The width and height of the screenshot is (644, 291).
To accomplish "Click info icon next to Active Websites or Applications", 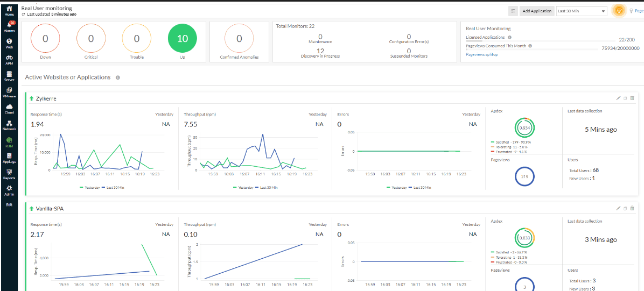I will (x=118, y=77).
